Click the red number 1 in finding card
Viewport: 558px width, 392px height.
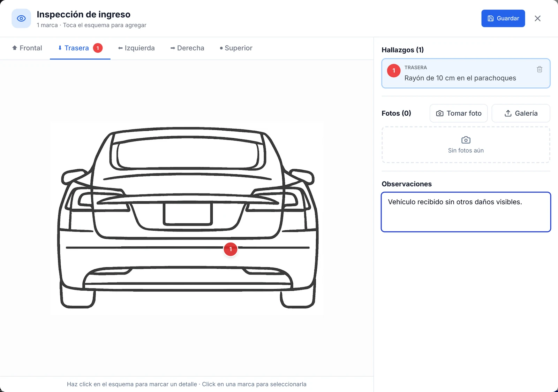coord(394,70)
